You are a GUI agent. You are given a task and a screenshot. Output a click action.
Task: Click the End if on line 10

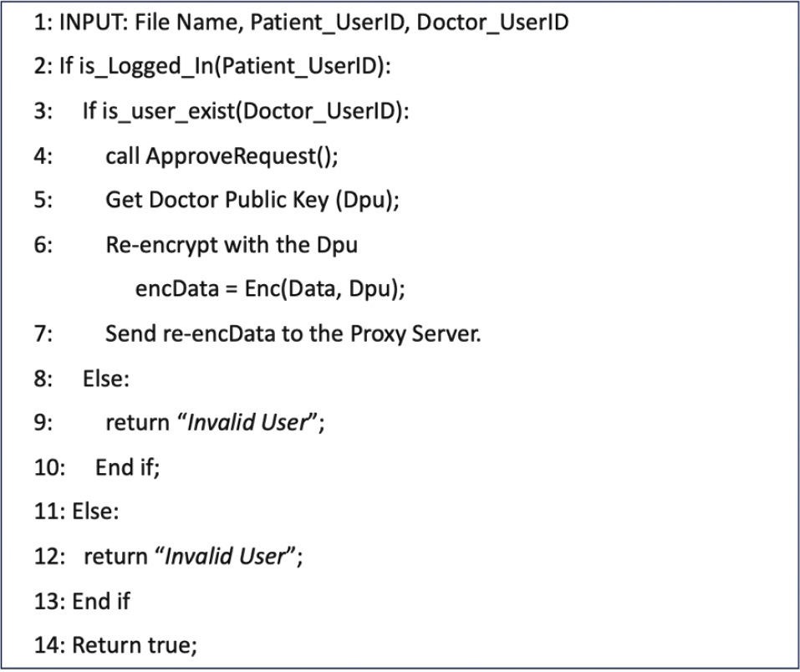[x=127, y=466]
